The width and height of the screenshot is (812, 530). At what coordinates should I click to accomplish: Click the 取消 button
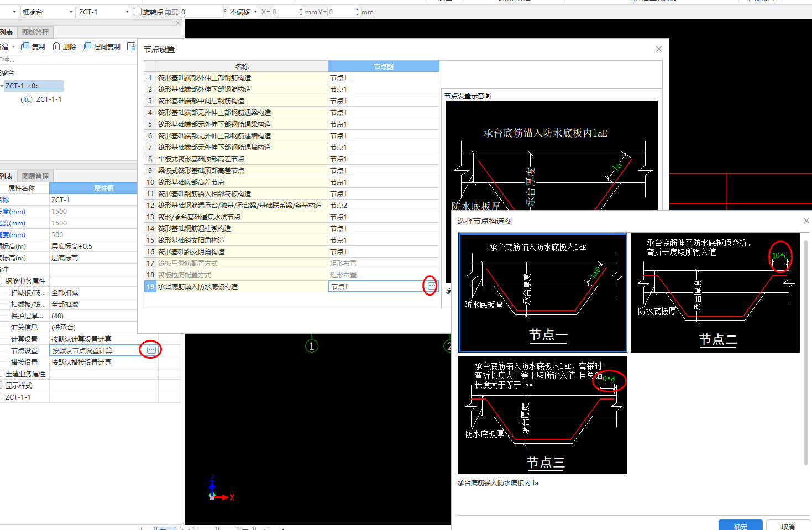coord(788,526)
